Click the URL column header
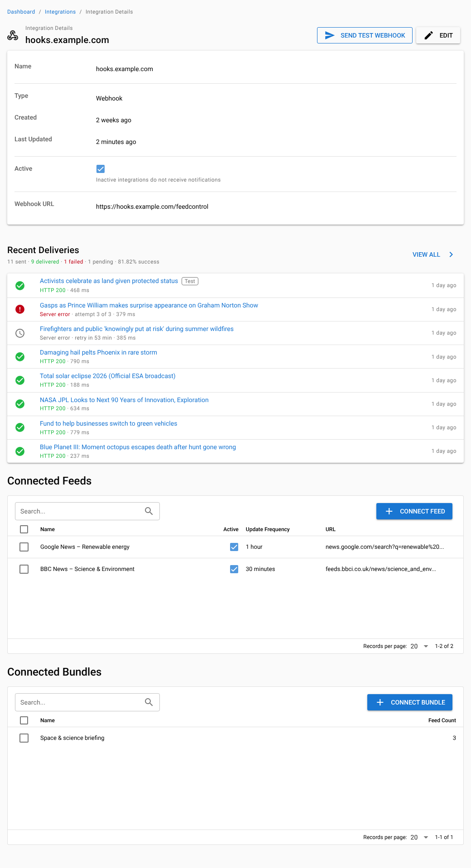The width and height of the screenshot is (471, 868). (331, 529)
